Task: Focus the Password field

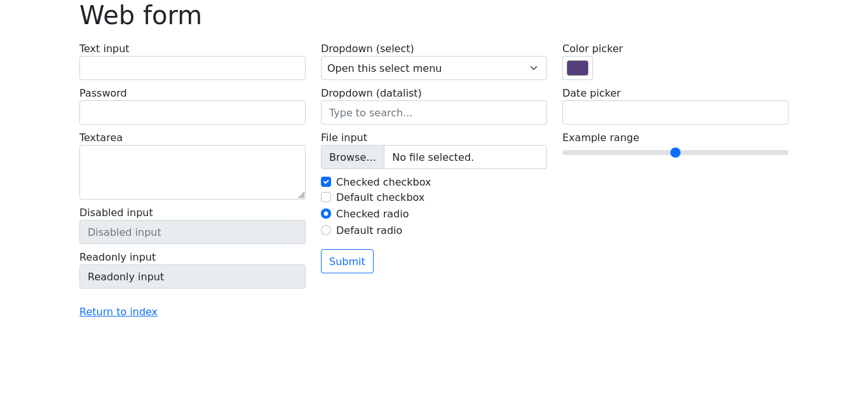Action: [192, 113]
